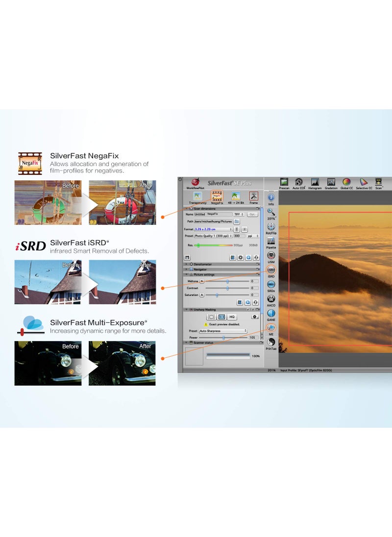Image resolution: width=392 pixels, height=537 pixels.
Task: Click the Power value field showing 105
Action: point(254,338)
